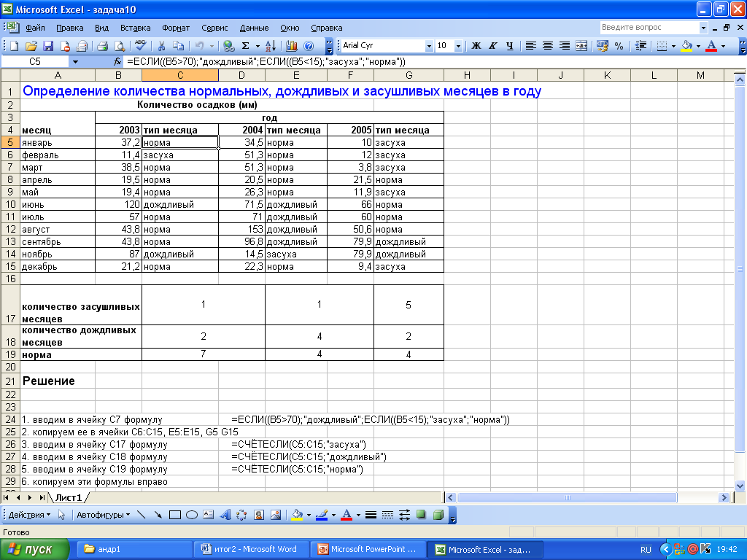Open the Name Box dropdown arrow

pyautogui.click(x=75, y=61)
